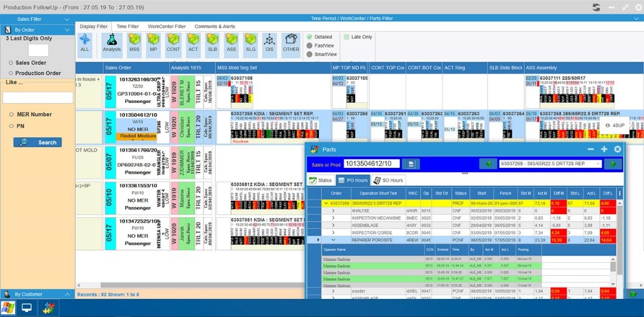This screenshot has height=317, width=644.
Task: Open the SO Hours tab in Parts window
Action: pyautogui.click(x=388, y=180)
